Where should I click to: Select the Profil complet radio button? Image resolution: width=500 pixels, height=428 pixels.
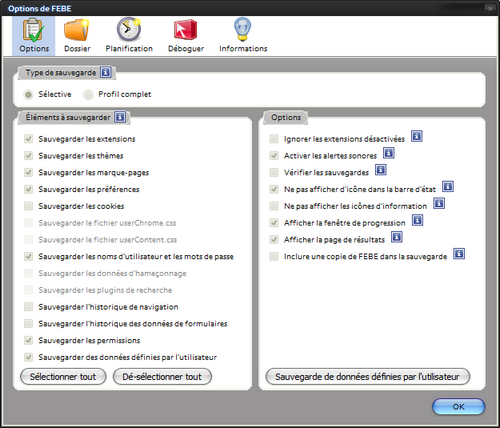(88, 95)
